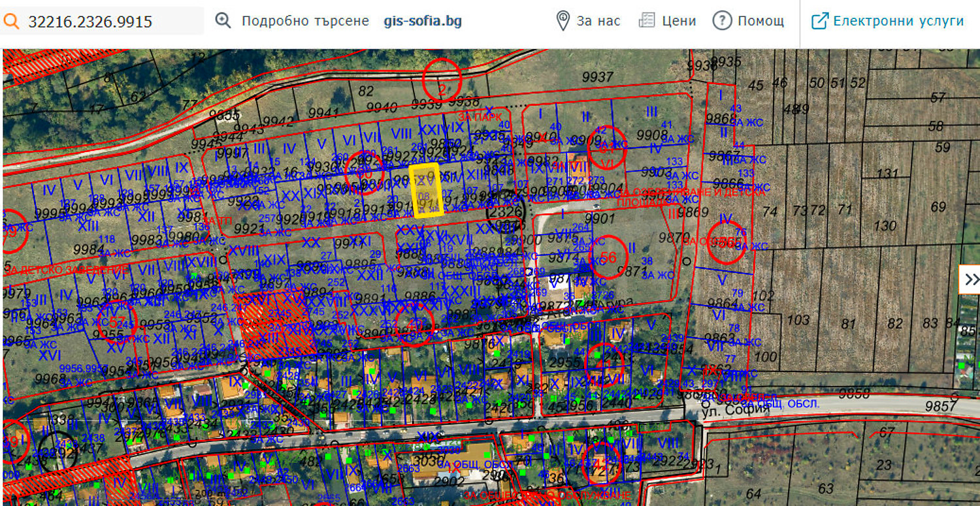Click the black circle marker labeled 2326
This screenshot has height=506, width=980.
coord(506,211)
